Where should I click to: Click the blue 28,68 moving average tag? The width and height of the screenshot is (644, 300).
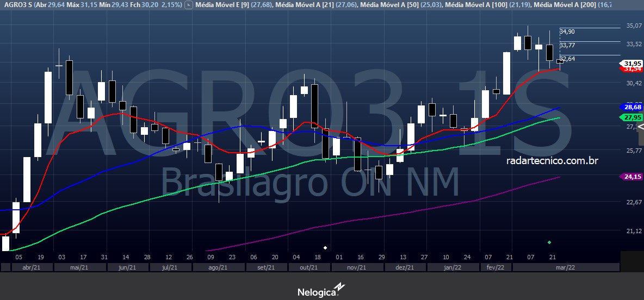point(632,107)
